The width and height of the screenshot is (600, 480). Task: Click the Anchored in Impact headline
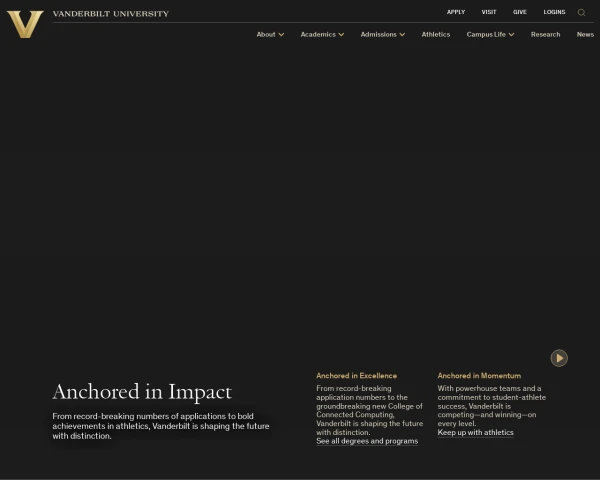click(x=142, y=392)
